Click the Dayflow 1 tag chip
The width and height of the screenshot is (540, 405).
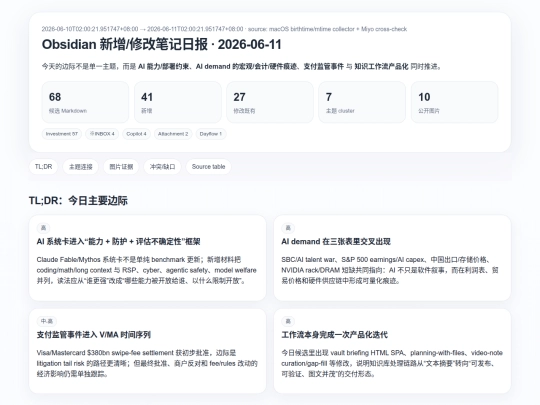pos(211,134)
